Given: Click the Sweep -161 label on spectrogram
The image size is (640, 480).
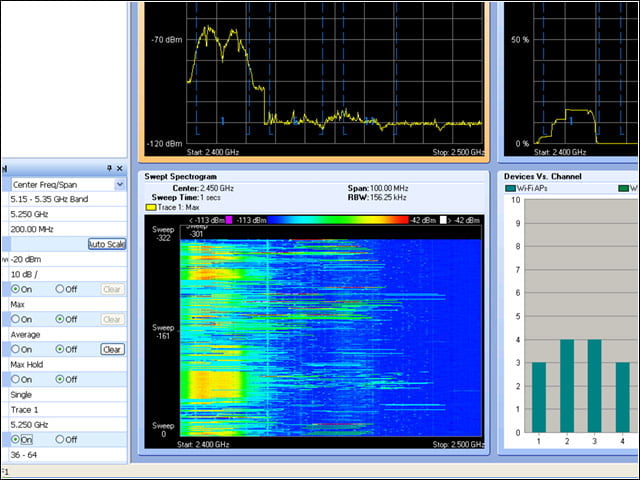Looking at the screenshot, I should click(x=163, y=332).
